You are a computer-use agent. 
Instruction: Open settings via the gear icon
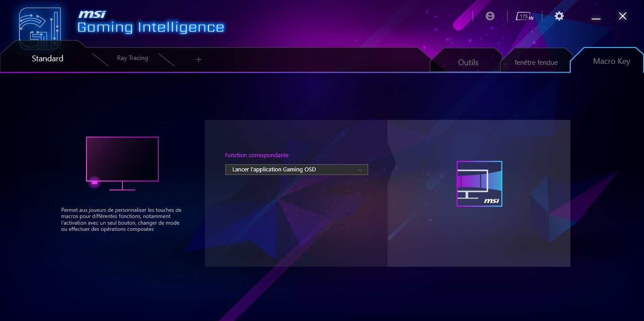point(559,16)
